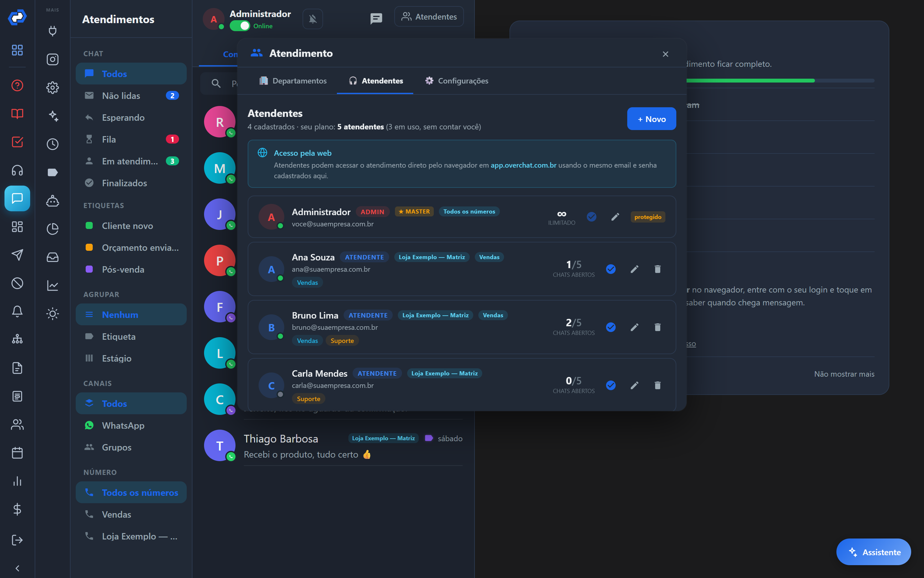The width and height of the screenshot is (924, 578).
Task: Open the bell notifications icon in sidebar
Action: (17, 311)
